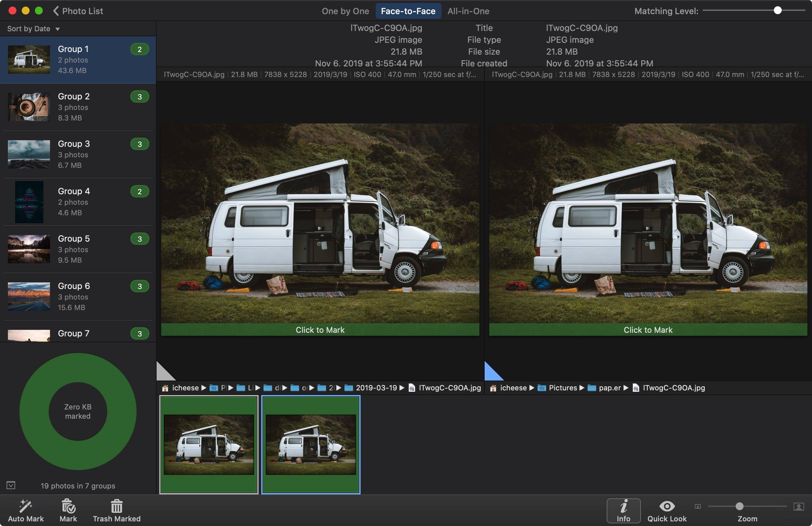Click to Mark the left photo
This screenshot has height=526, width=812.
coord(320,330)
